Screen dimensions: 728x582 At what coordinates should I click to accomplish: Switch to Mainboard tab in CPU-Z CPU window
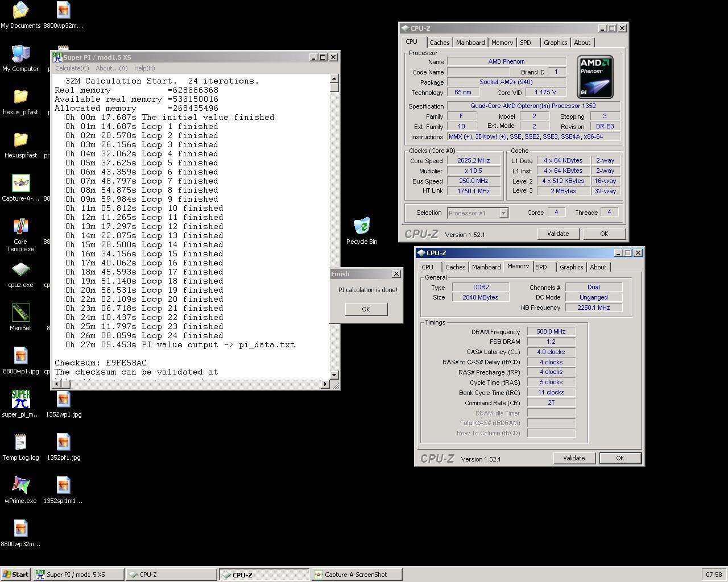[470, 43]
